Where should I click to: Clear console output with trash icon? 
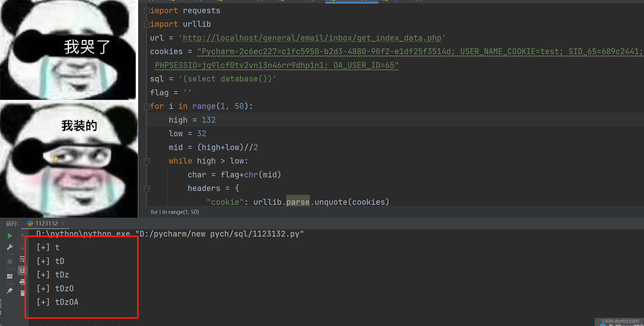[22, 293]
